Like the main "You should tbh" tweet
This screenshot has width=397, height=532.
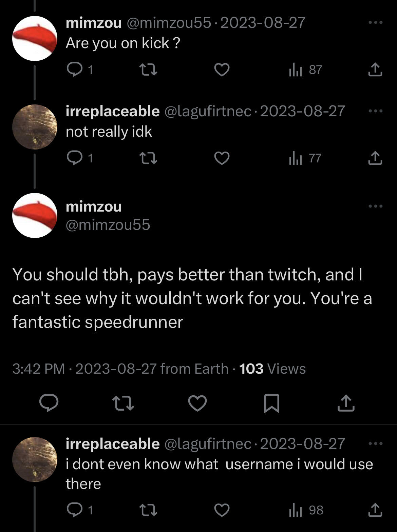coord(197,403)
